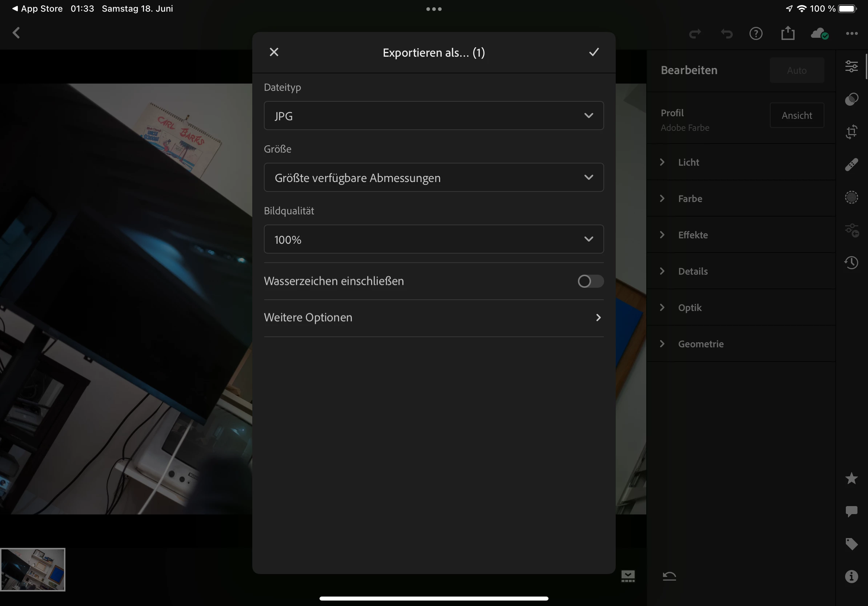Select the photo thumbnail in filmstrip
Viewport: 868px width, 606px height.
[x=33, y=569]
